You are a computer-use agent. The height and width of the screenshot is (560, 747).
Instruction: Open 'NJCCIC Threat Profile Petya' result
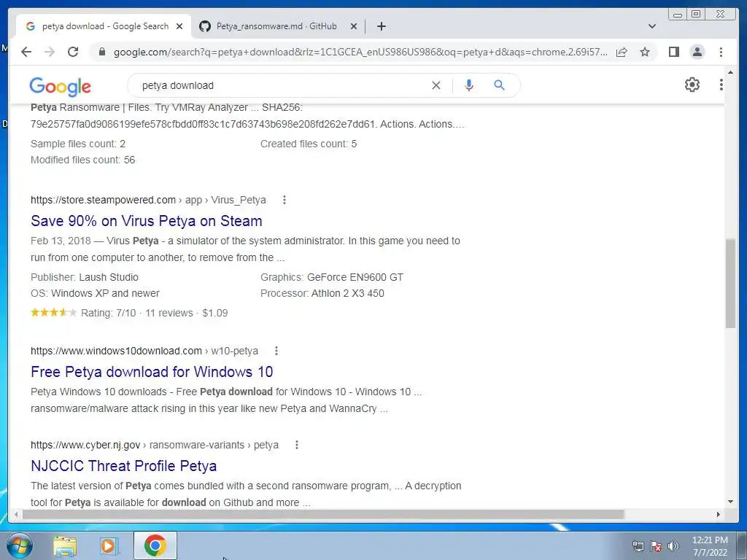click(x=123, y=466)
